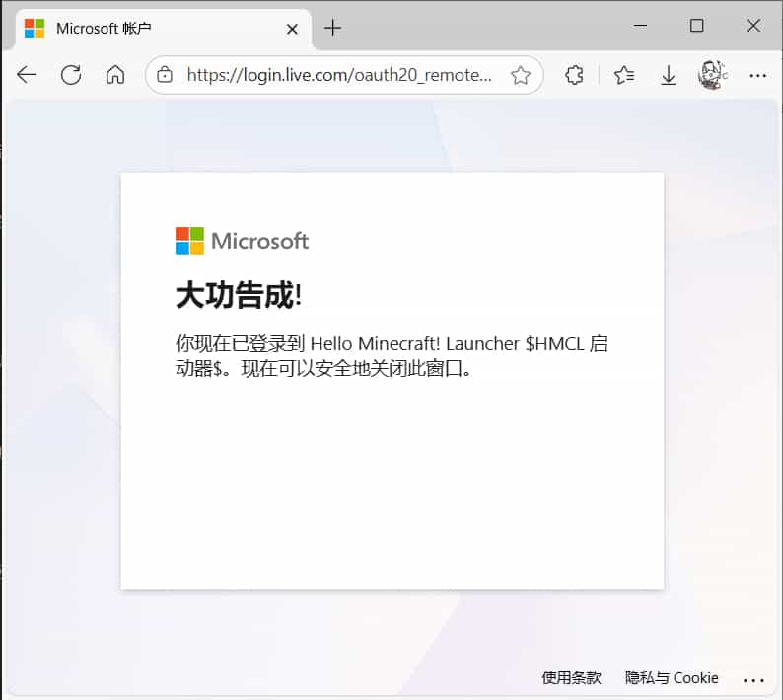The width and height of the screenshot is (783, 700).
Task: Expand the footer more options ellipsis
Action: tap(753, 679)
